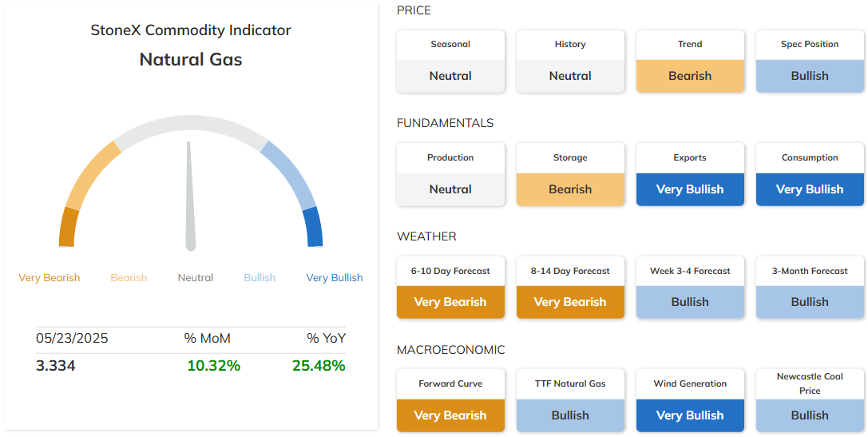Select the Spec Position Bullish card

[x=810, y=61]
